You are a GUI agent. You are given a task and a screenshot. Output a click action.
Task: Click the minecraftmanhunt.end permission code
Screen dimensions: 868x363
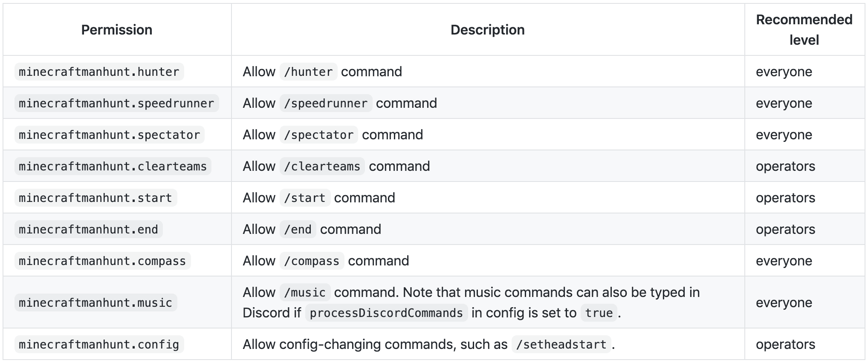tap(89, 229)
